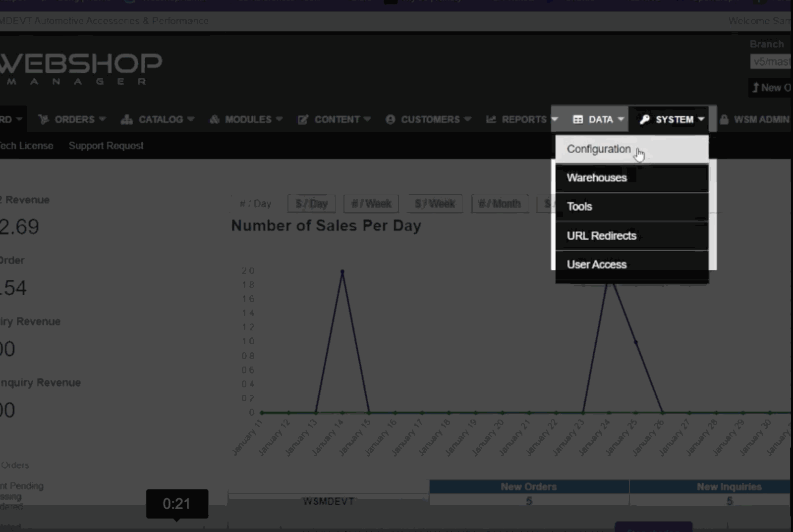Select User Access menu entry

(632, 265)
